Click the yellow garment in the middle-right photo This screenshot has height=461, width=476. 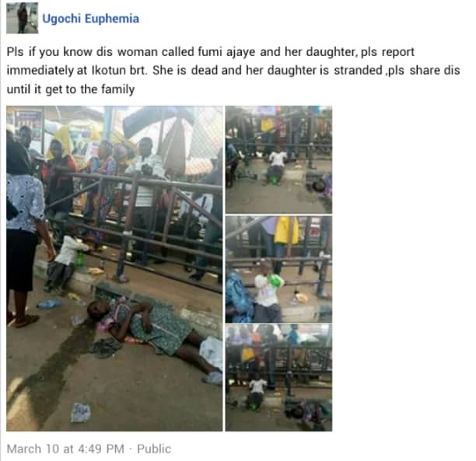coord(286,230)
